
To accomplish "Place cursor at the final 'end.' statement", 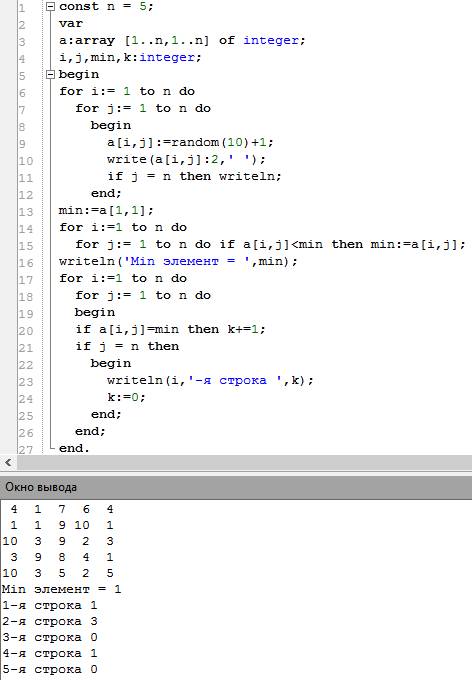I will point(74,448).
